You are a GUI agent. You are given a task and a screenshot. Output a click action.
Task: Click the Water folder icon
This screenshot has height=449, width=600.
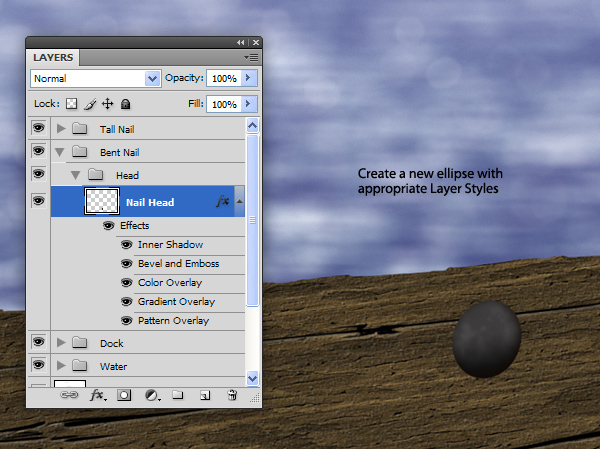80,365
